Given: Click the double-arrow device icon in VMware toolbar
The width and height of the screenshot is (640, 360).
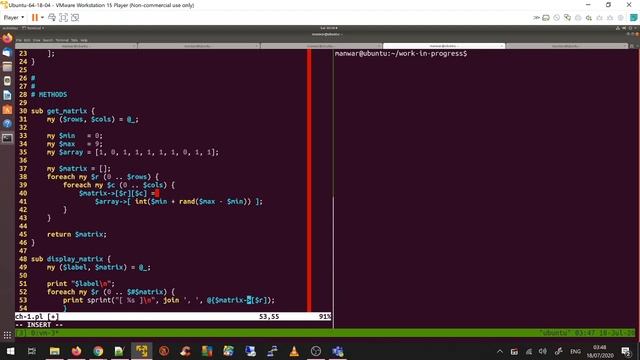Looking at the screenshot, I should [536, 18].
